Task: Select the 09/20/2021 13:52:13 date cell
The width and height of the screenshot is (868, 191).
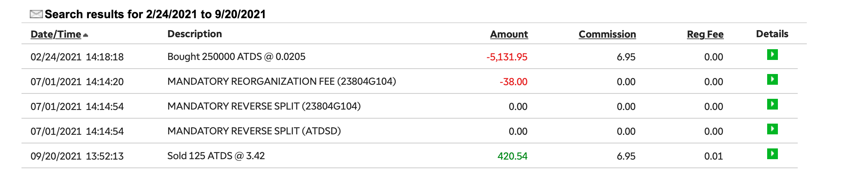Action: pyautogui.click(x=77, y=156)
